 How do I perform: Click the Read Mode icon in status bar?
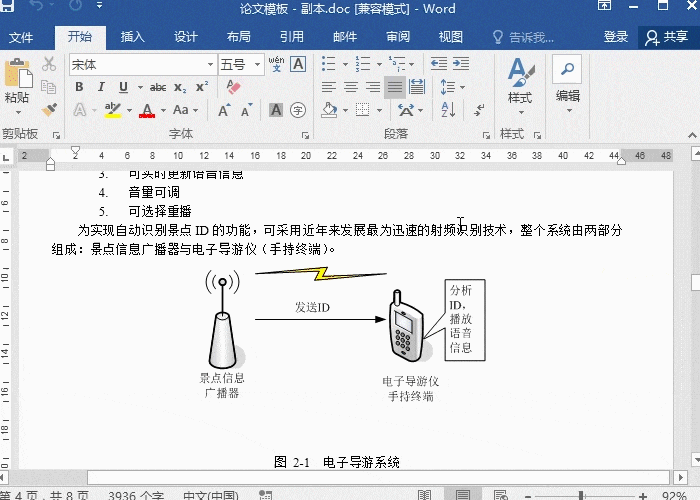[425, 495]
